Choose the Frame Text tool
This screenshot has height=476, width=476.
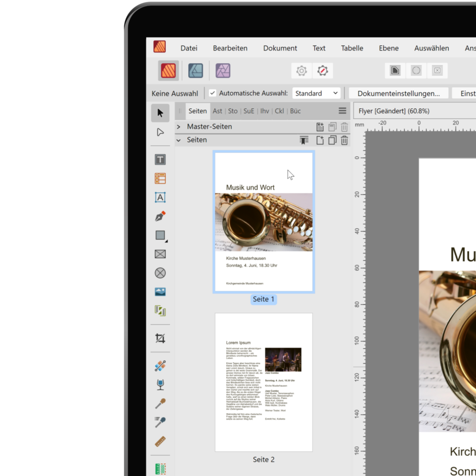pyautogui.click(x=160, y=160)
